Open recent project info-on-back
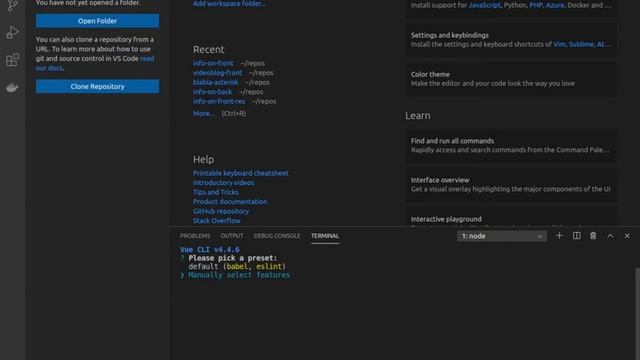The width and height of the screenshot is (640, 360). coord(212,92)
